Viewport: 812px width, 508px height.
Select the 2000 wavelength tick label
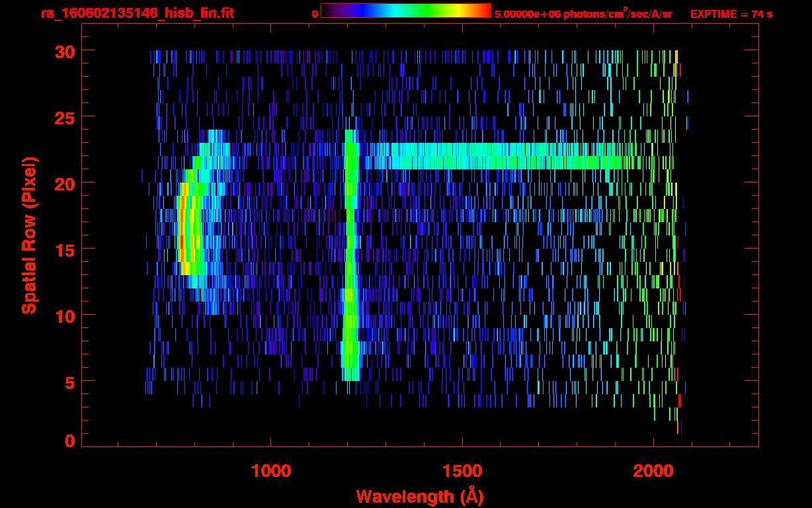(653, 471)
